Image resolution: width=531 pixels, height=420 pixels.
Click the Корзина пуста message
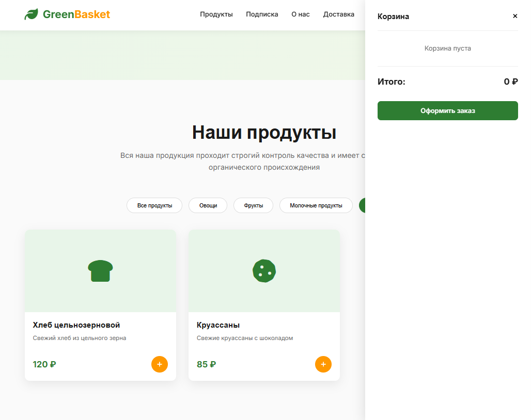coord(448,49)
